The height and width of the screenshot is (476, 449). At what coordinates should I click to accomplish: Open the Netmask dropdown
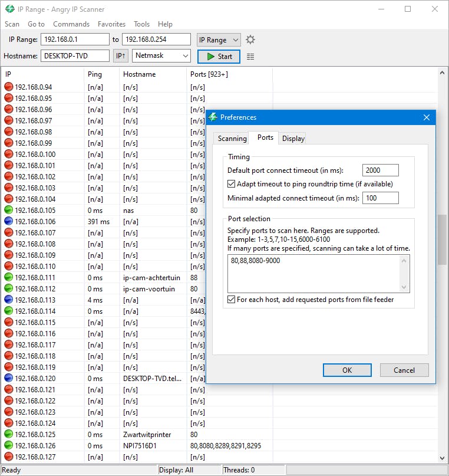161,56
